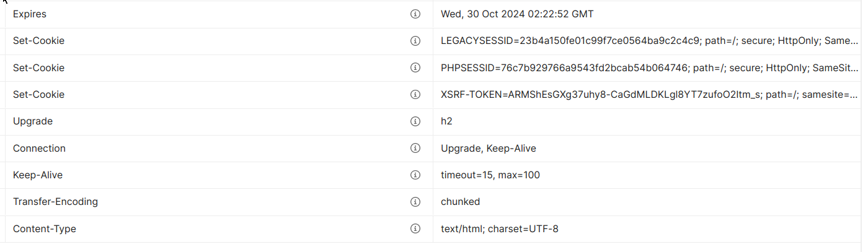
Task: Open the Upgrade header info icon
Action: point(415,121)
